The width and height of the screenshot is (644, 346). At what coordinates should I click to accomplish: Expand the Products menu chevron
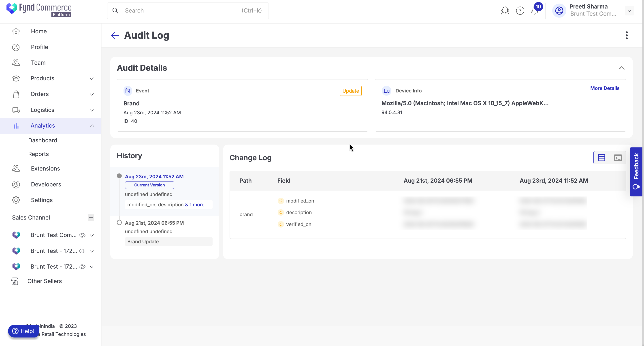tap(92, 79)
